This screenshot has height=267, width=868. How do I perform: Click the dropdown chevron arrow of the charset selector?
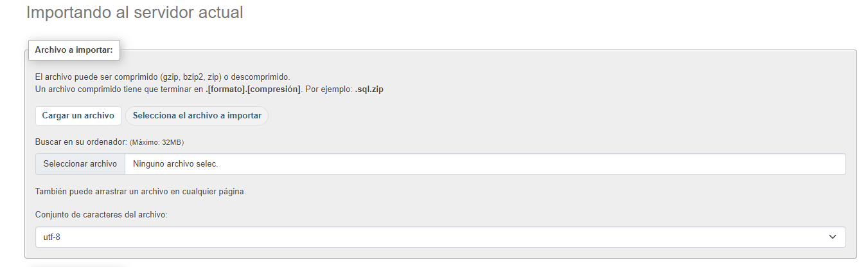coord(833,237)
